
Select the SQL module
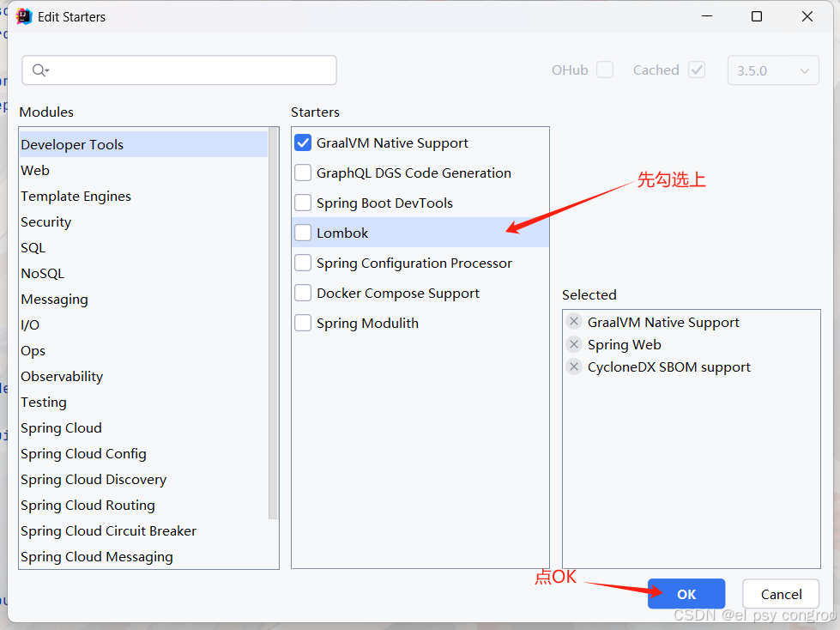click(143, 247)
